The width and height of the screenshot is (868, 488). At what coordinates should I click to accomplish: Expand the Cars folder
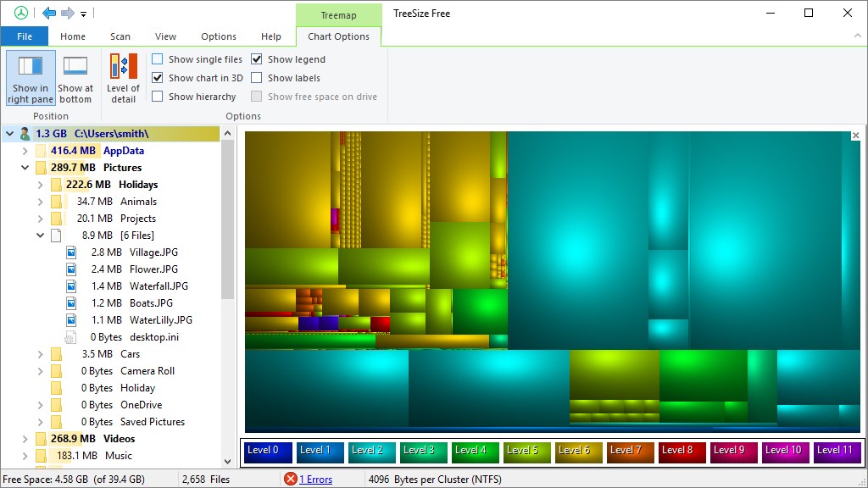click(40, 354)
